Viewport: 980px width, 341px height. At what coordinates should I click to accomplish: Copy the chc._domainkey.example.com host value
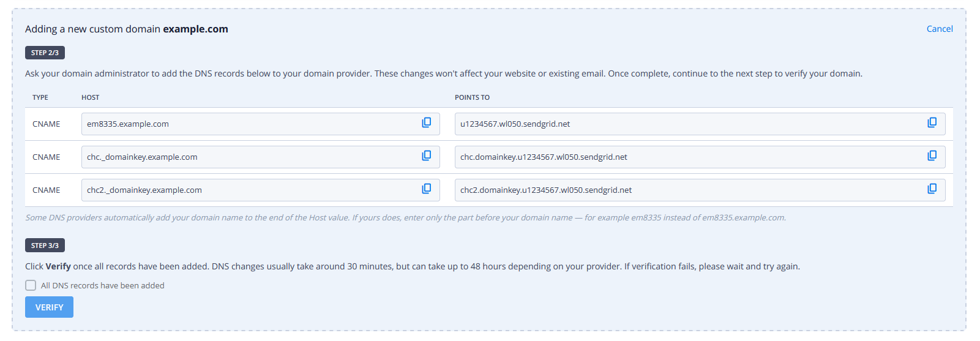tap(427, 156)
